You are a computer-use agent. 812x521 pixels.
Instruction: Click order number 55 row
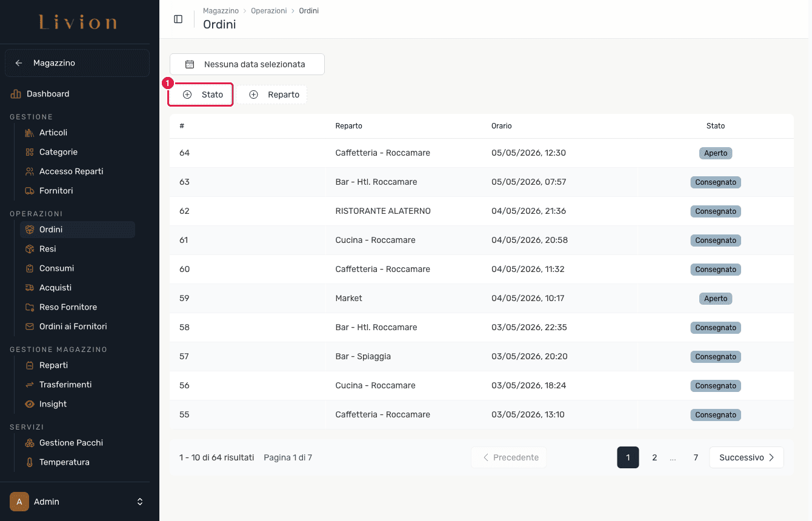482,415
